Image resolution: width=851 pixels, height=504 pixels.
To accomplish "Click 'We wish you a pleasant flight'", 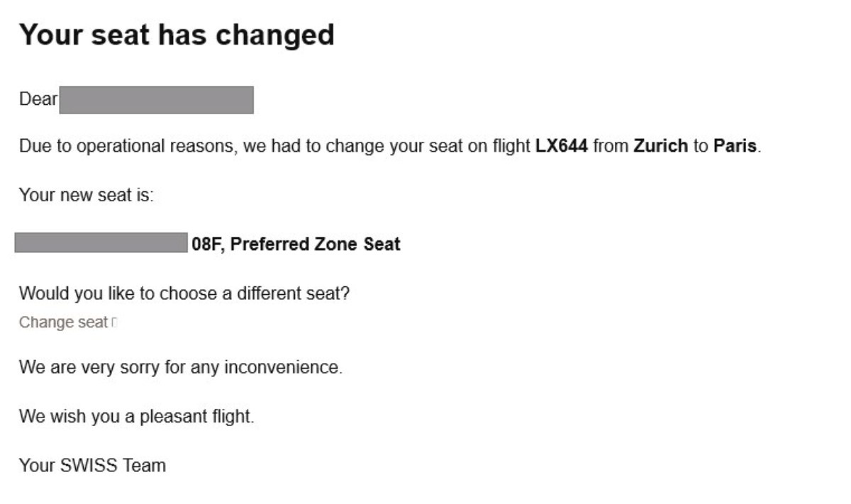I will [x=136, y=416].
